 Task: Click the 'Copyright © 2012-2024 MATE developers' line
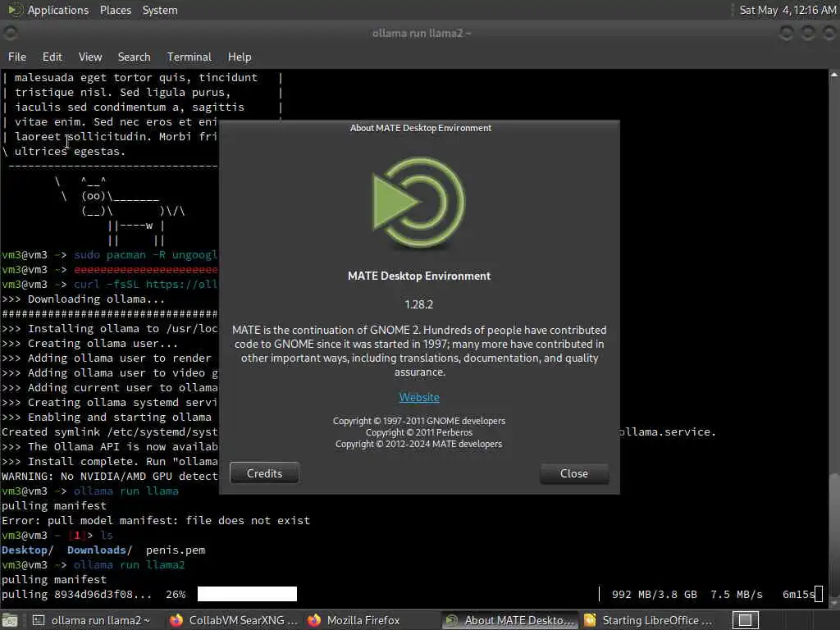(x=419, y=444)
